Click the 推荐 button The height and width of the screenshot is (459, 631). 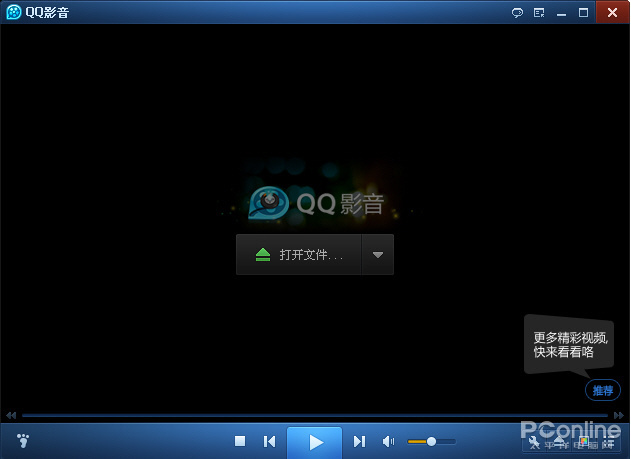pos(602,390)
